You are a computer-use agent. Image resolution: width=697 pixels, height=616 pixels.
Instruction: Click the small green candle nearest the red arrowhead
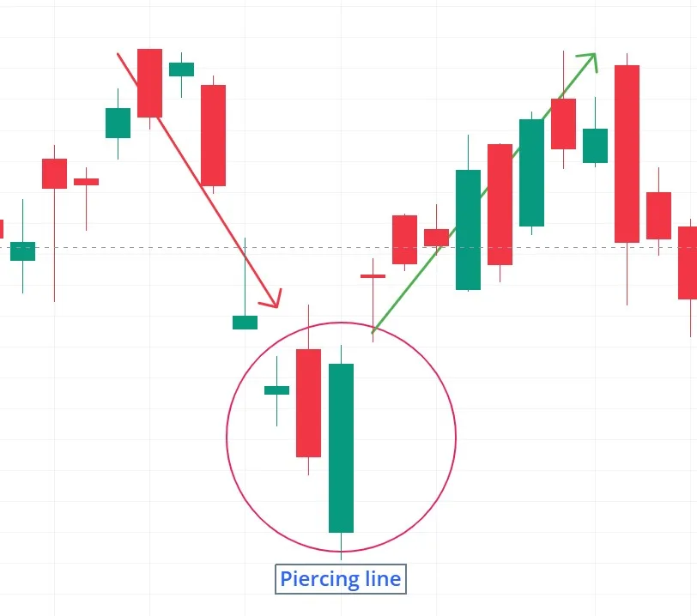[245, 323]
